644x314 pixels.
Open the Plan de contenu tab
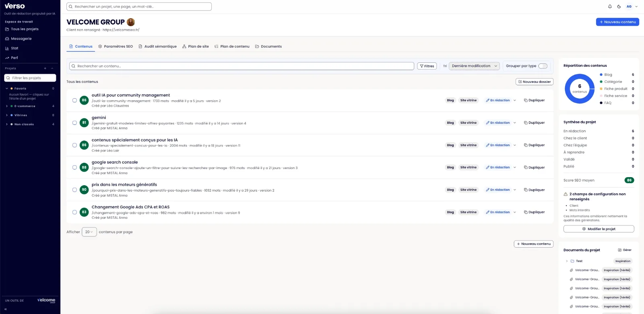232,46
